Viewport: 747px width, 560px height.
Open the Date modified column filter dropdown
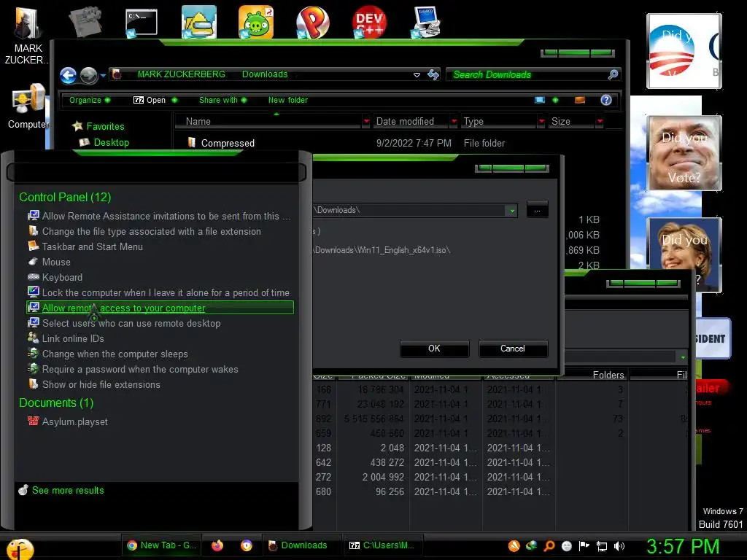[x=454, y=122]
